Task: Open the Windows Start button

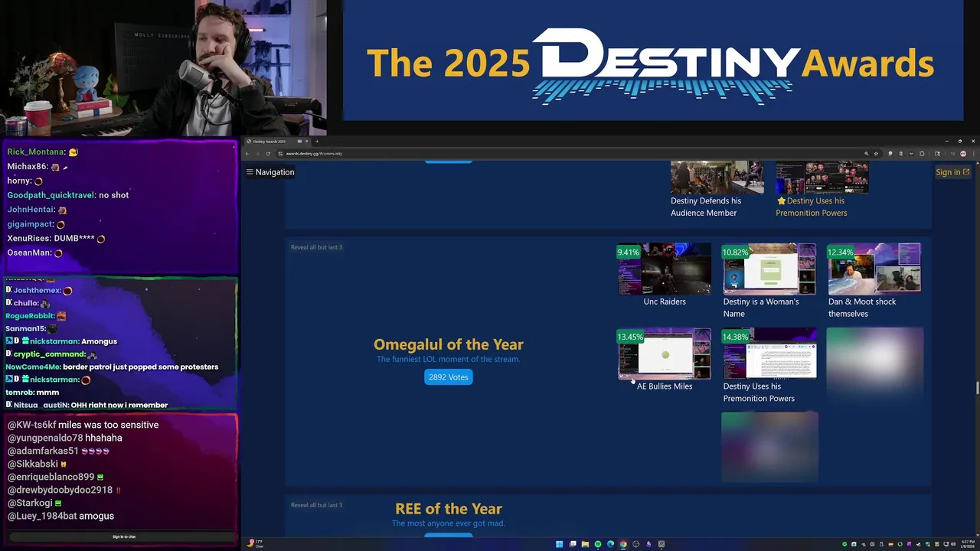Action: click(x=559, y=544)
